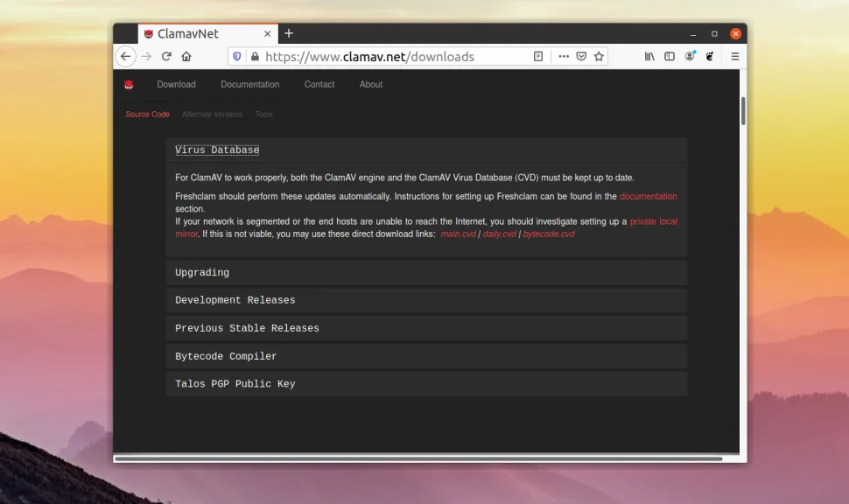Switch to Alternate Versions sub-tab

[x=212, y=115]
